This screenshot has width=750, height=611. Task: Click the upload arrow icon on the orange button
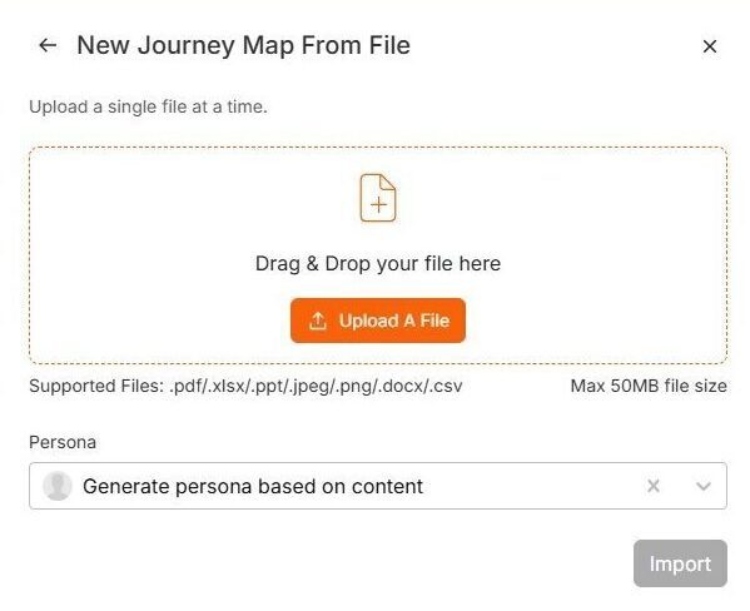click(318, 321)
